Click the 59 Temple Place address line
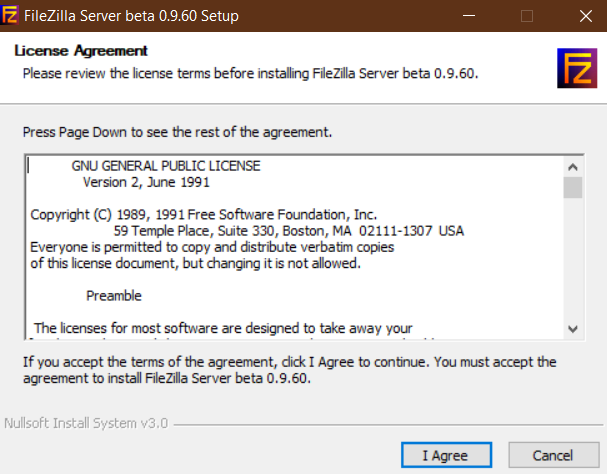 click(x=288, y=231)
